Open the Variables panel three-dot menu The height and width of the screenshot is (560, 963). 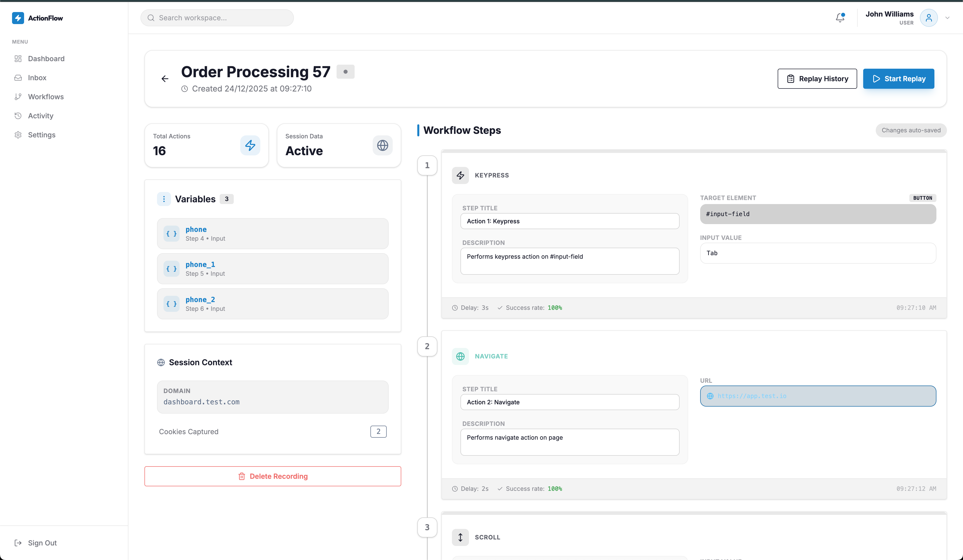coord(164,199)
